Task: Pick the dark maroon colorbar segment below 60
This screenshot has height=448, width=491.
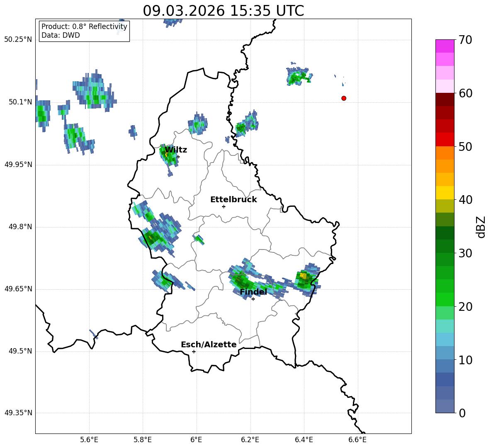Action: coord(445,99)
